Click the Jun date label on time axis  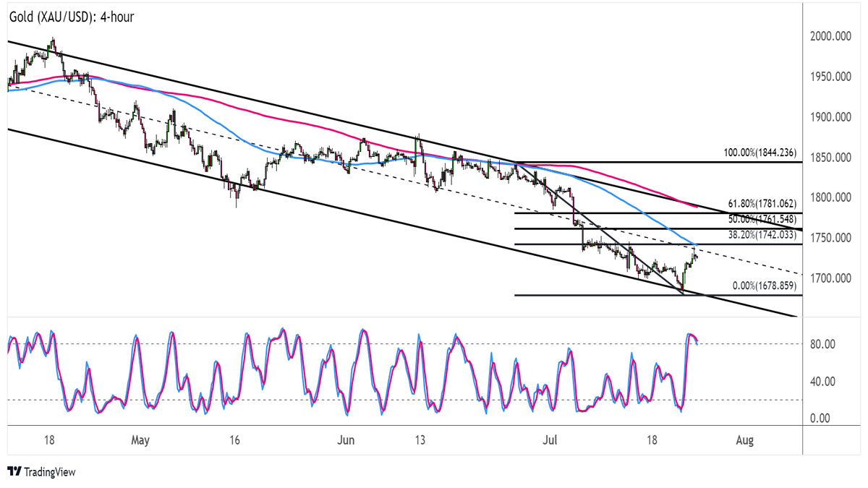(346, 440)
